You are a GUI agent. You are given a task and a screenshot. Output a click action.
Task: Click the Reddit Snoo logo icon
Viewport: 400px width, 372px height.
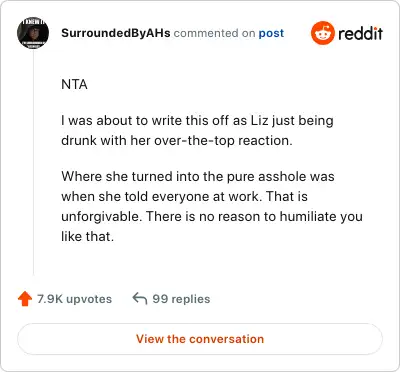click(x=322, y=33)
